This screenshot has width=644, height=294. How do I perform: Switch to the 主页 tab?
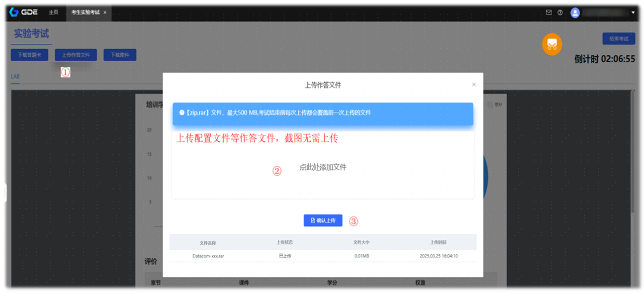(x=53, y=12)
